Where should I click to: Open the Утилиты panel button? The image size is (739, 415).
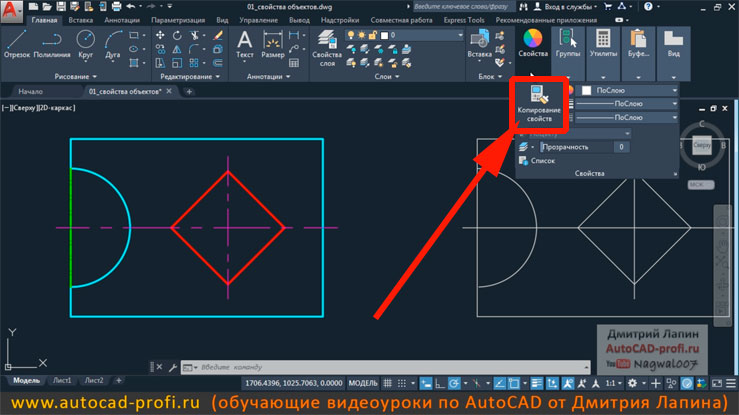[603, 44]
